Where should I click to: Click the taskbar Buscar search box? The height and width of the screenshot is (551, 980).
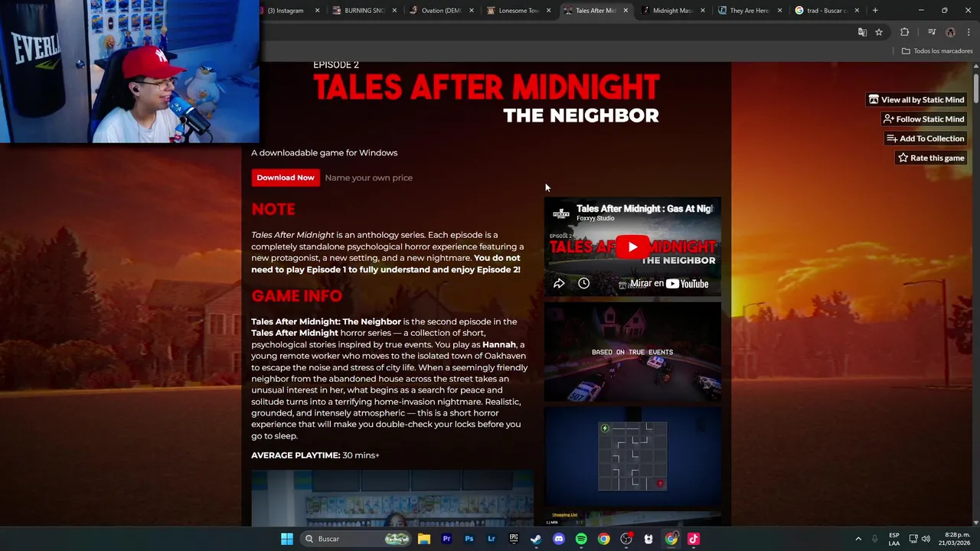point(355,539)
